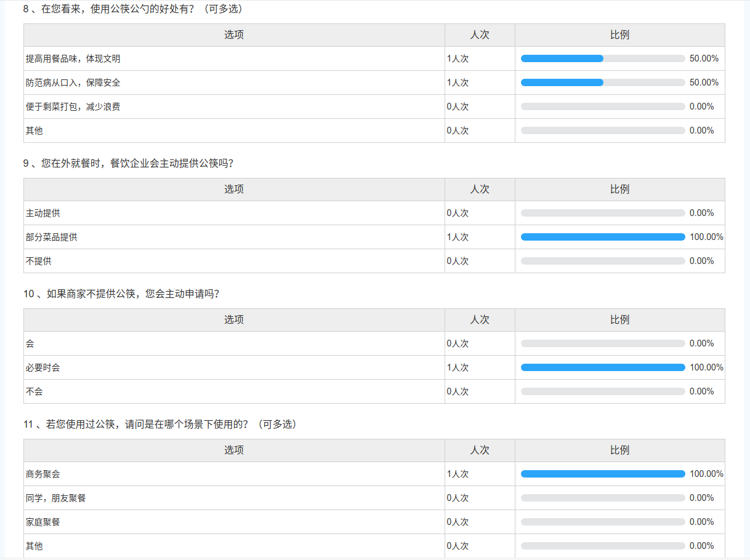Click the 家庭聚餐 option text
The height and width of the screenshot is (560, 750).
43,522
